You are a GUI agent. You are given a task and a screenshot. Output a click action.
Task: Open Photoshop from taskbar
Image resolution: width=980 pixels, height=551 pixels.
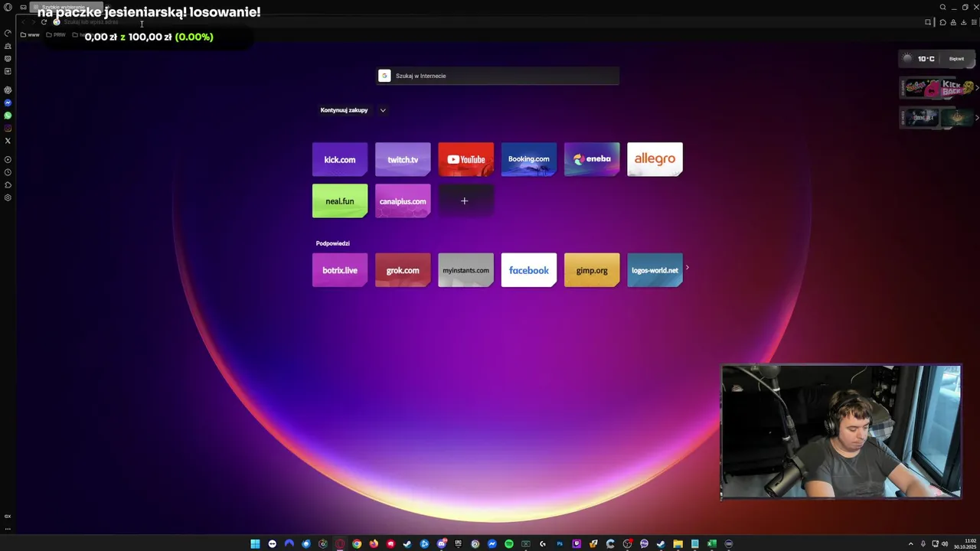pyautogui.click(x=560, y=544)
